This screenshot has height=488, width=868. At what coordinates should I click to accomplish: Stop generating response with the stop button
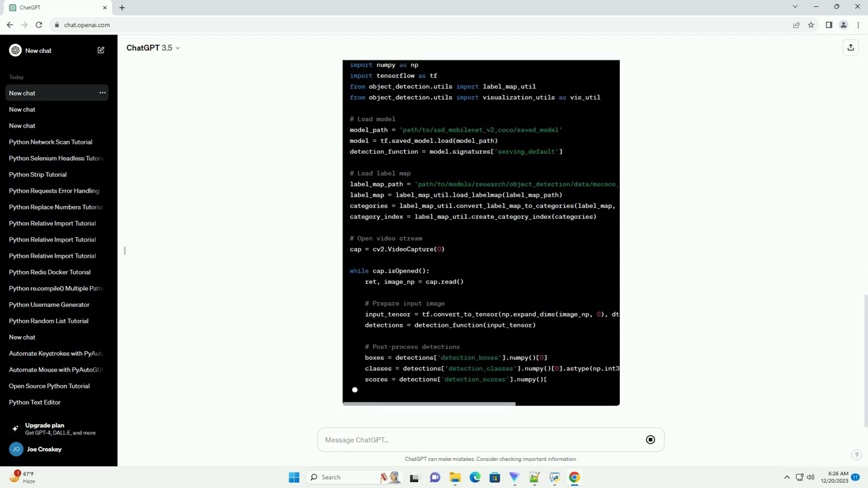coord(650,440)
